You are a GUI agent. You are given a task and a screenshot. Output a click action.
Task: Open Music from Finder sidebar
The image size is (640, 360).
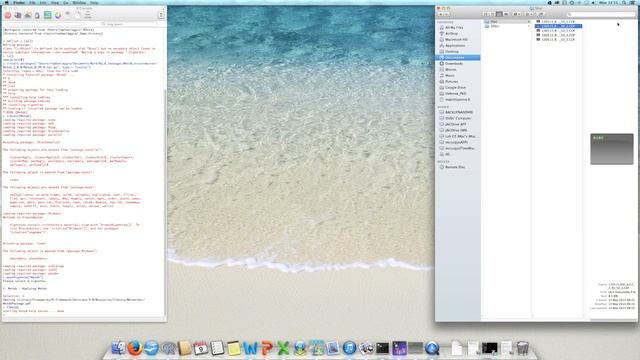(449, 76)
